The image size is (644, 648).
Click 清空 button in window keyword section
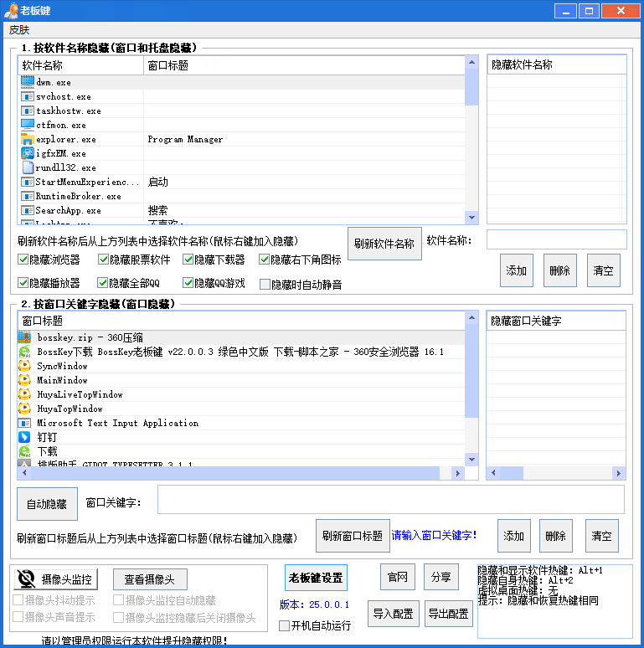click(x=601, y=536)
